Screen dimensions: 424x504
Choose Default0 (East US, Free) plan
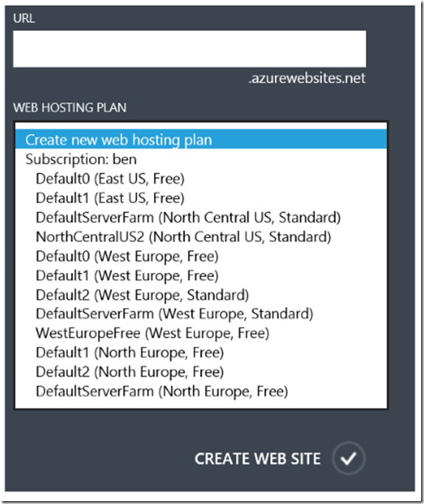coord(201,179)
